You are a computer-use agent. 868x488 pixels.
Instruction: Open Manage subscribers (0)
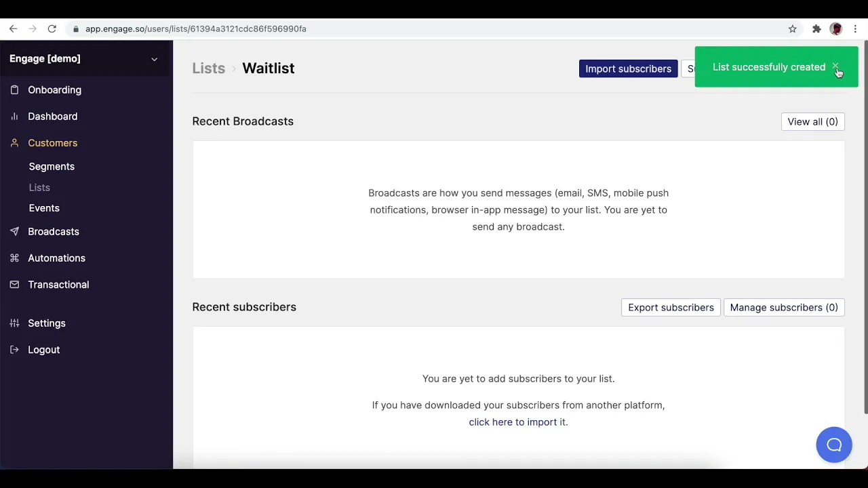(783, 308)
